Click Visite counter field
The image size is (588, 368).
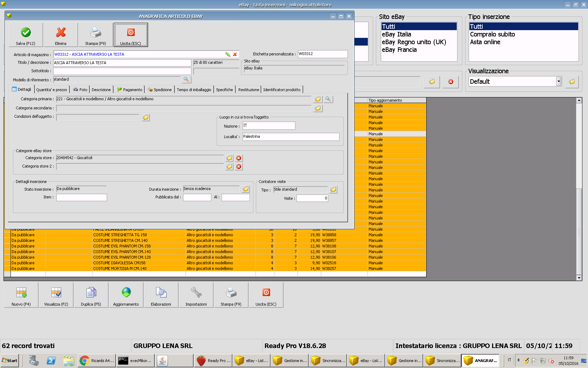(x=313, y=198)
